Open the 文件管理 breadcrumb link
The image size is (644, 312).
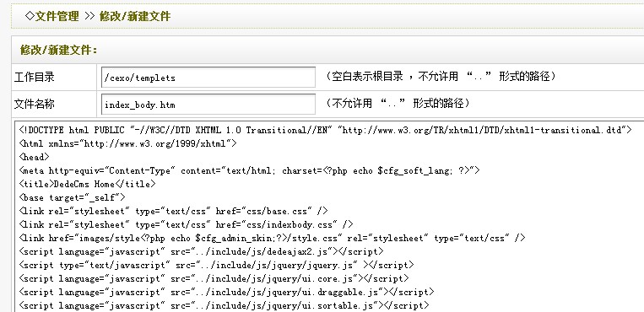(x=57, y=16)
